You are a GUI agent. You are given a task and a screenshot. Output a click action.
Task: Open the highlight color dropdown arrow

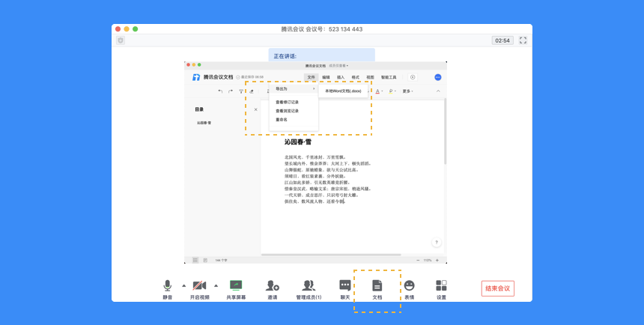coord(395,91)
